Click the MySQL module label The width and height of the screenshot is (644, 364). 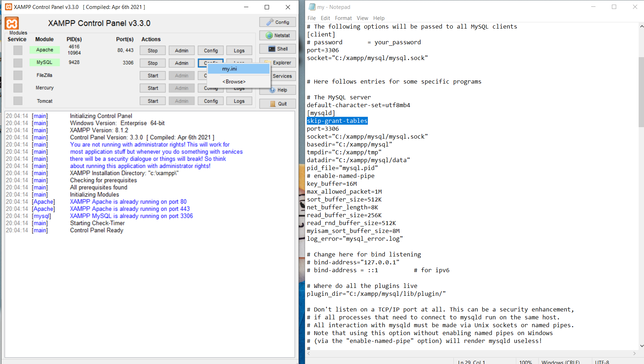[x=45, y=63]
